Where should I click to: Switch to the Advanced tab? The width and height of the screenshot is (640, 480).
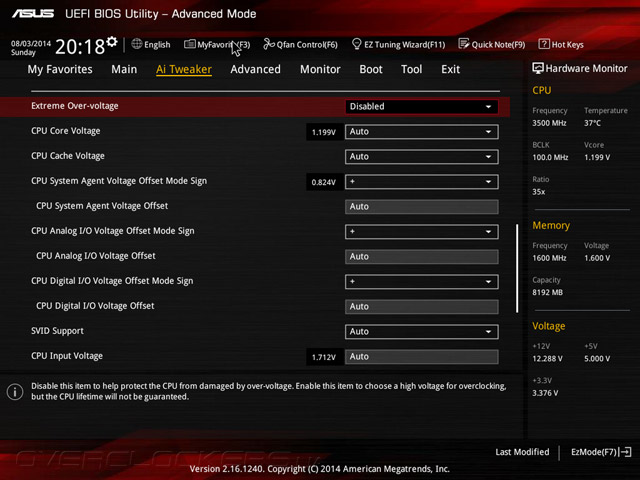pyautogui.click(x=256, y=69)
